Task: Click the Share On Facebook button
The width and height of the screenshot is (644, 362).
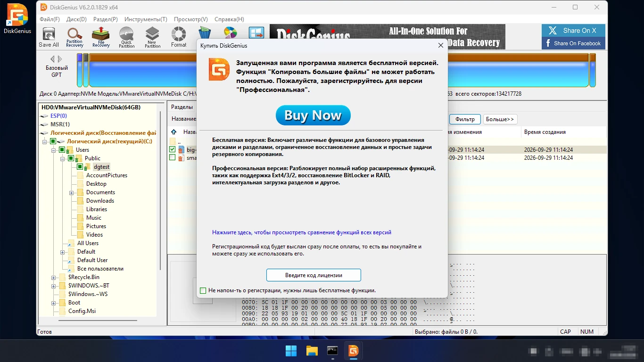Action: 573,43
